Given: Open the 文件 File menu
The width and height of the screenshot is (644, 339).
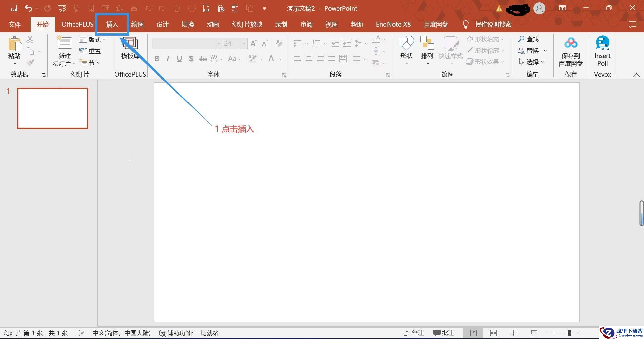Looking at the screenshot, I should (x=15, y=25).
